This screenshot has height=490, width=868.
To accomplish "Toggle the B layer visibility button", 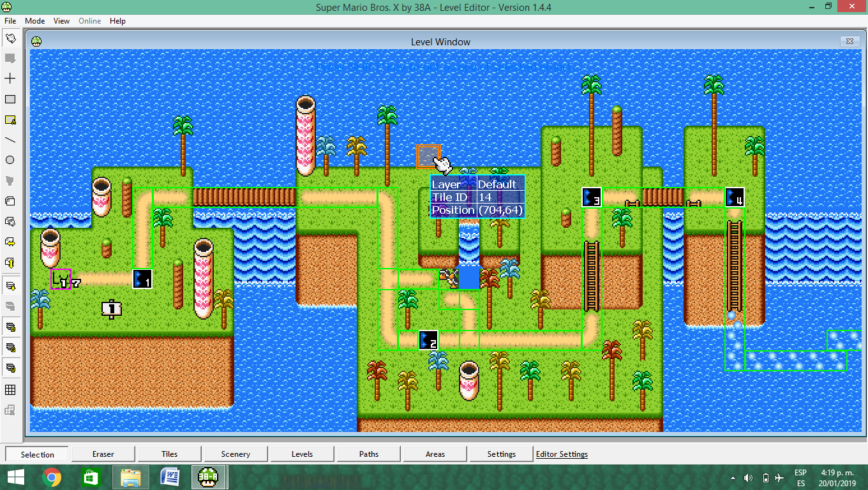I will [x=10, y=327].
